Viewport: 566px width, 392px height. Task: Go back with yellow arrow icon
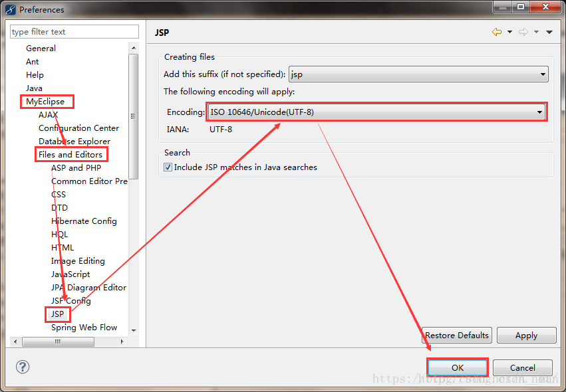(x=497, y=32)
